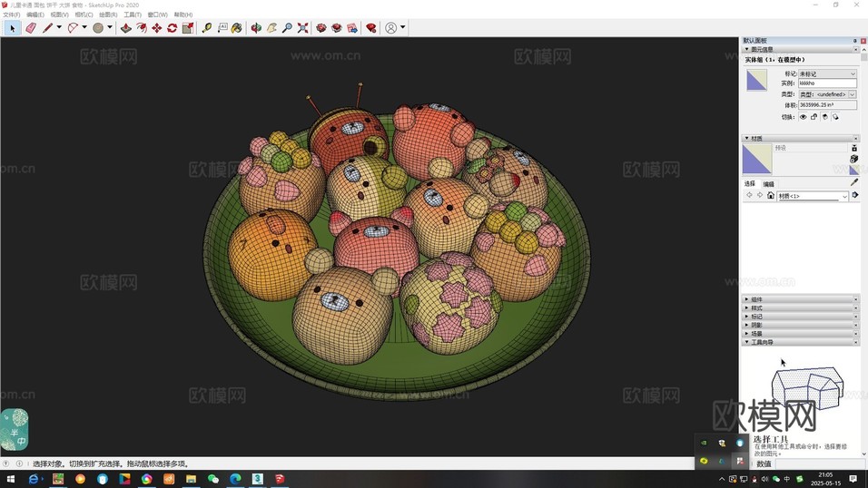Open WeChat from the taskbar
The image size is (868, 488).
tap(213, 479)
